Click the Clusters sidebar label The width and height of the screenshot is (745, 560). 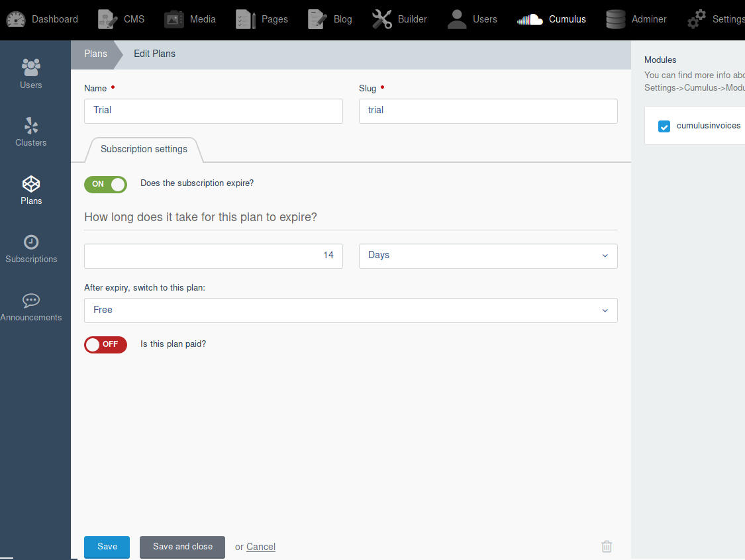pyautogui.click(x=31, y=142)
